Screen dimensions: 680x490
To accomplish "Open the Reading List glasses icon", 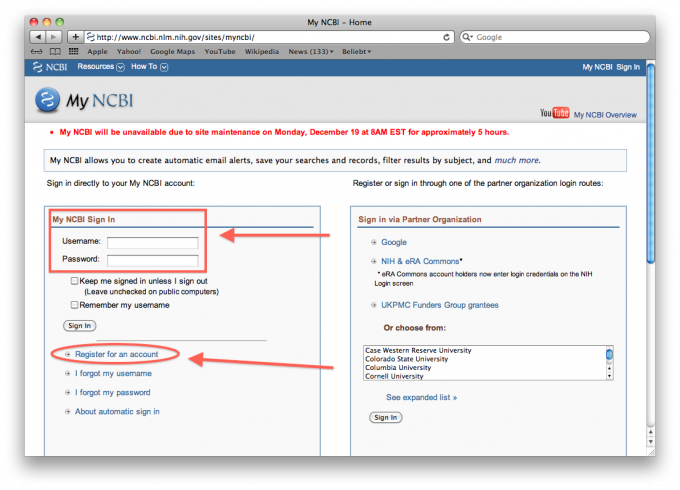I will click(x=36, y=52).
